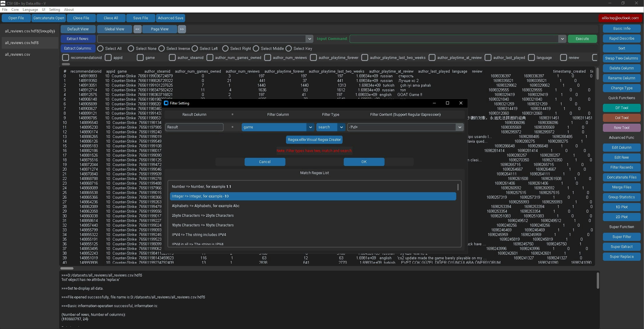The image size is (644, 329).
Task: Pick the Select Middle radio button
Action: (256, 48)
